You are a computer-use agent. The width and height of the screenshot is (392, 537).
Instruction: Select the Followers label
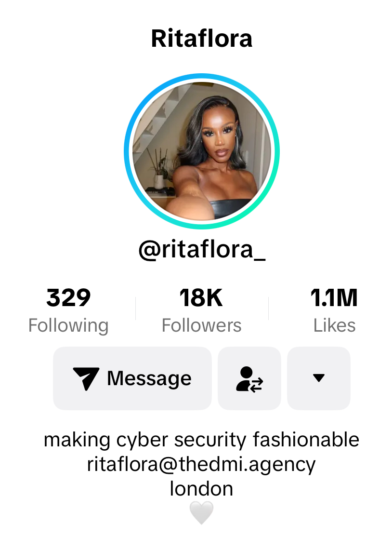coord(201,325)
